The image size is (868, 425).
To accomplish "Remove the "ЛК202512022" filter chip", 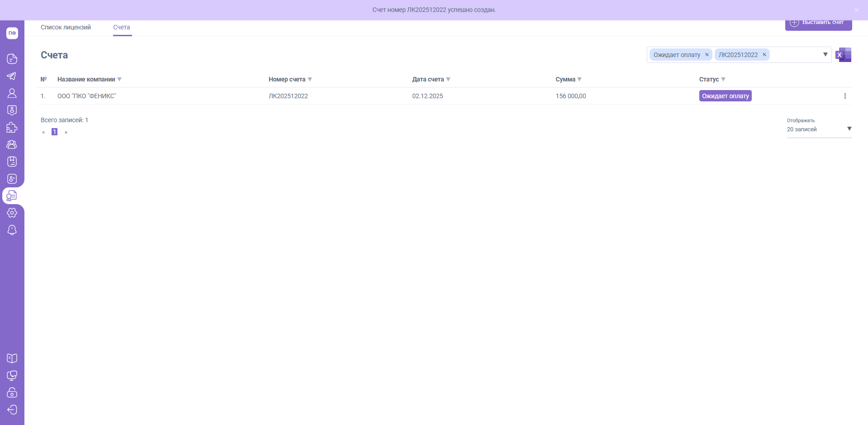I will pos(764,55).
